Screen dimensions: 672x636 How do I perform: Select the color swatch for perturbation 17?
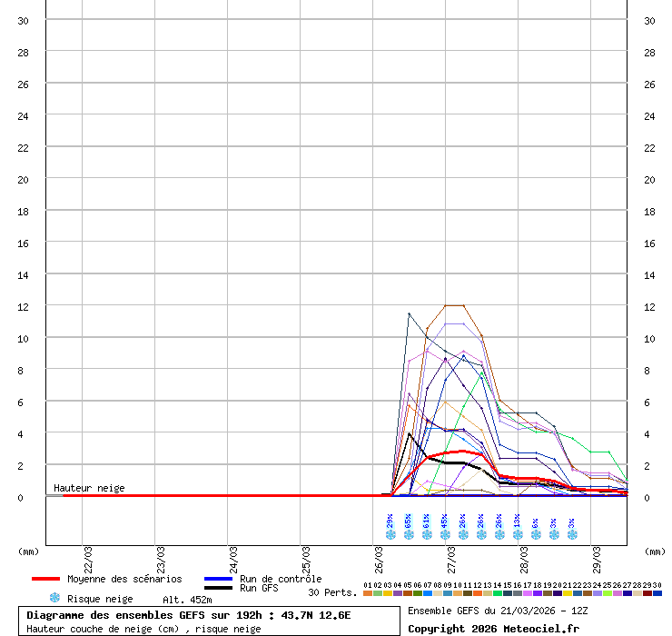coord(527,593)
